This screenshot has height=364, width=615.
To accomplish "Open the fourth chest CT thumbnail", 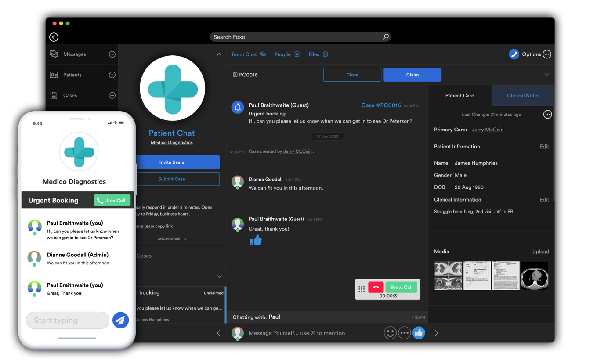I will (535, 276).
